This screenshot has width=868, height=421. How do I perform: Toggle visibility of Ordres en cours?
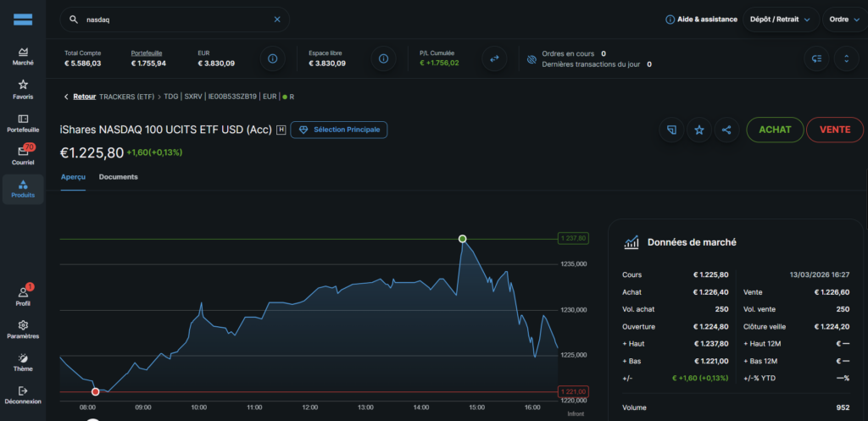click(x=531, y=59)
